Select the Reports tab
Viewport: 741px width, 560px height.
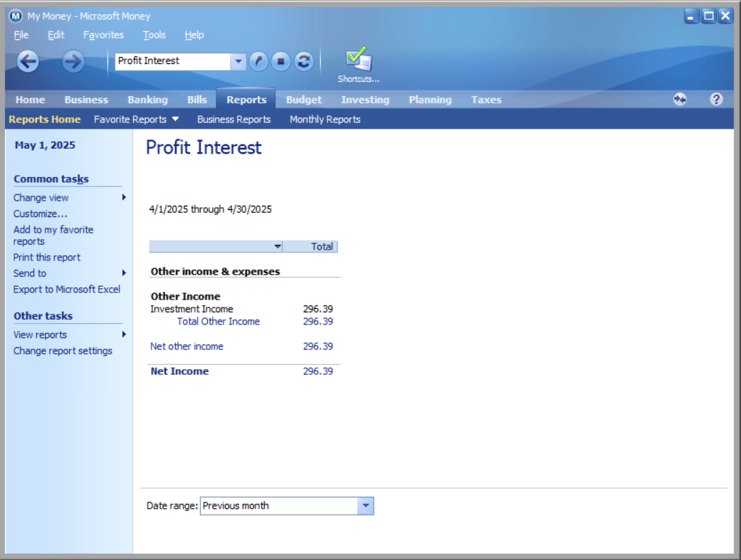coord(247,100)
